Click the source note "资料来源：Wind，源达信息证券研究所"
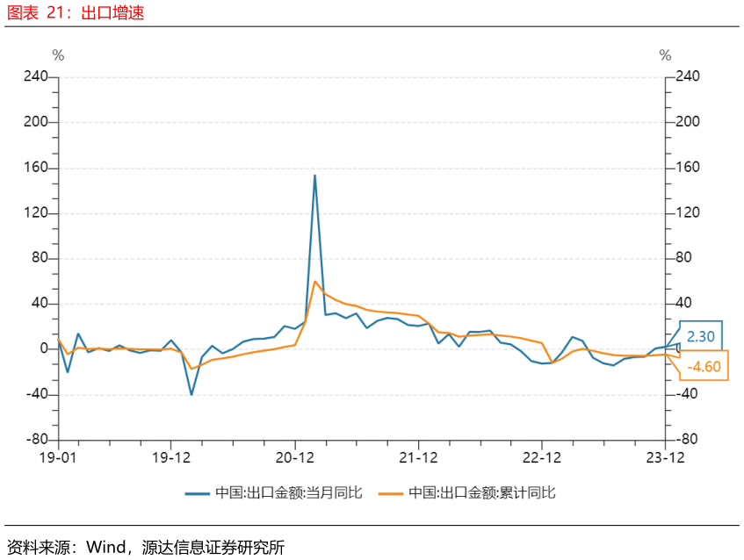Screen dimensions: 744x560 (145, 548)
